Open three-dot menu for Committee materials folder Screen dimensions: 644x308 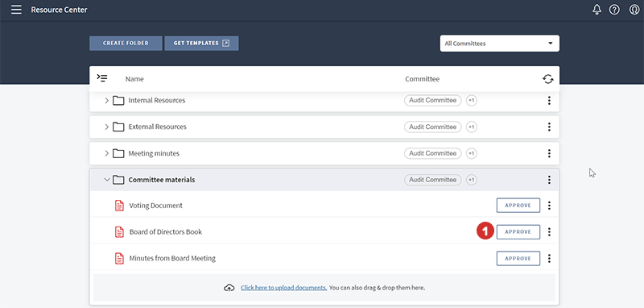click(549, 180)
